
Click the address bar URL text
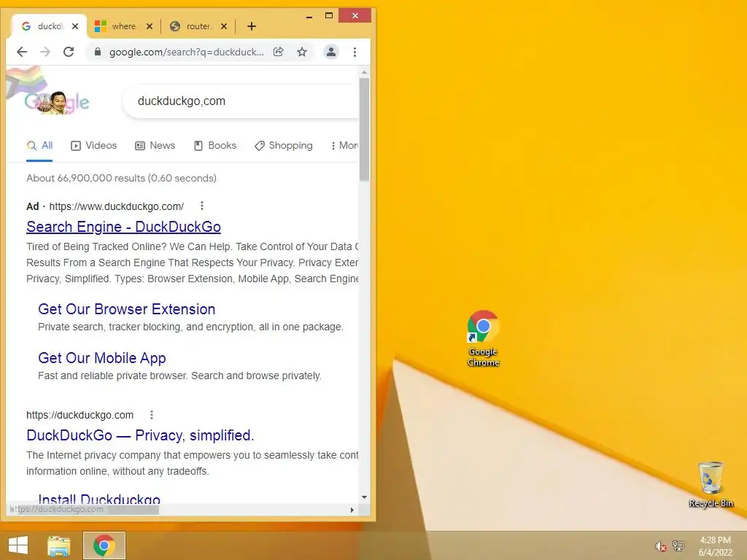pos(186,52)
